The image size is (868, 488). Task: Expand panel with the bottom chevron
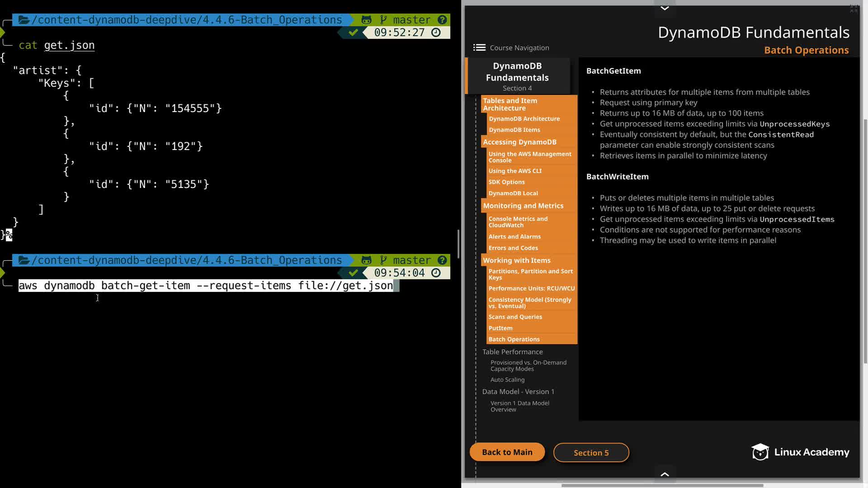(x=665, y=474)
